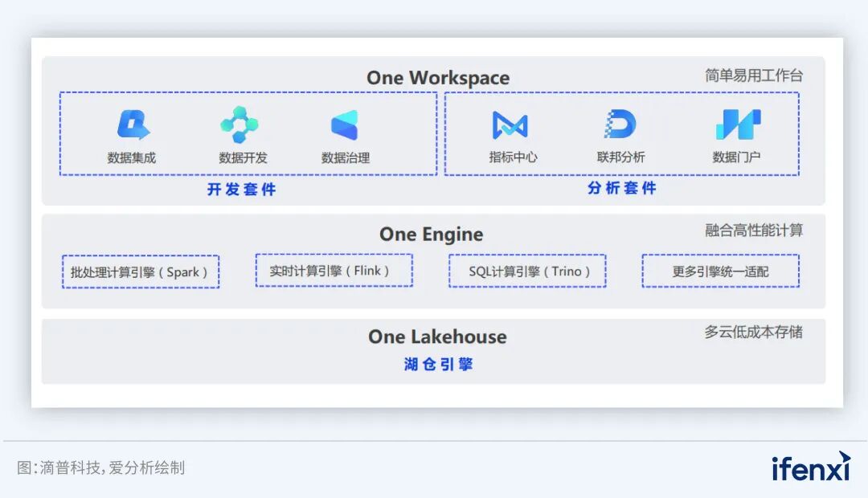Click the 多云低成本存储 caption
Viewport: 868px width, 498px height.
coord(753,332)
